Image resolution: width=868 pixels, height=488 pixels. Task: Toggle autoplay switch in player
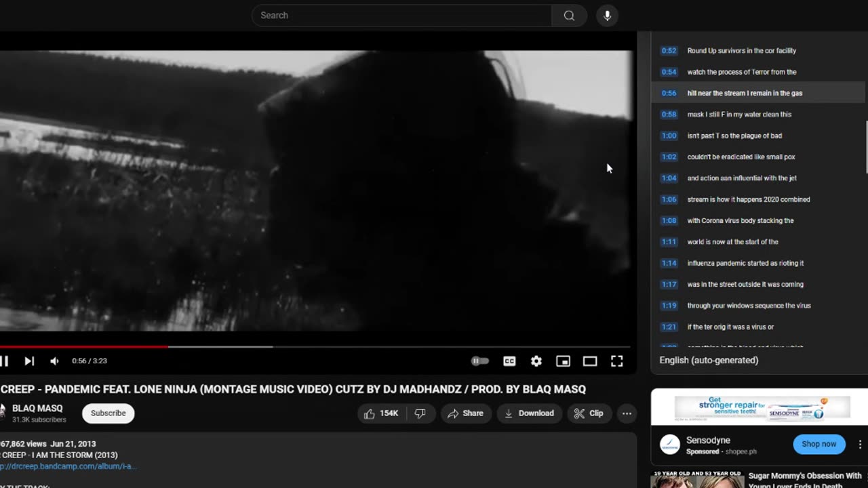(479, 361)
